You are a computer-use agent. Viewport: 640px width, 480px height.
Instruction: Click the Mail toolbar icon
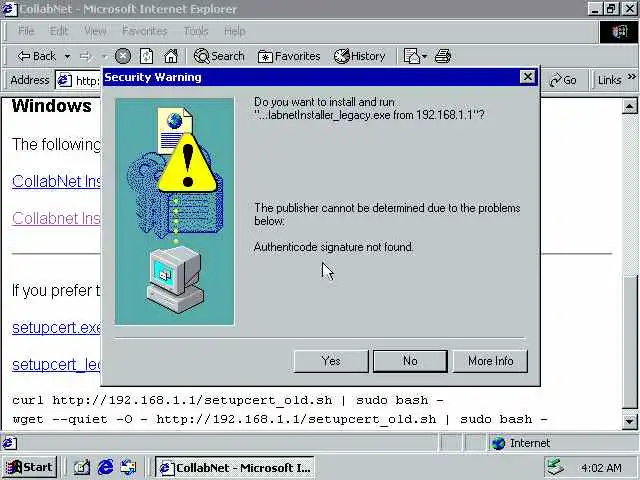coord(411,56)
